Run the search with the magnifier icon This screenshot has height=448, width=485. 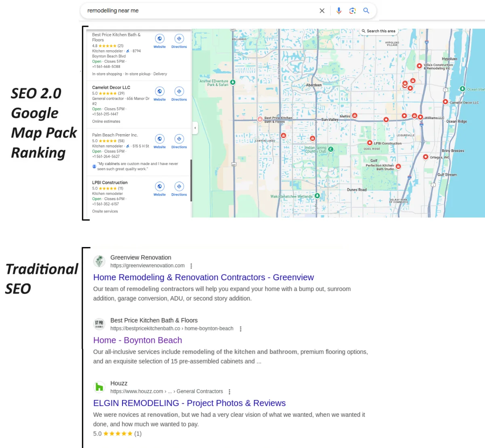click(x=366, y=11)
